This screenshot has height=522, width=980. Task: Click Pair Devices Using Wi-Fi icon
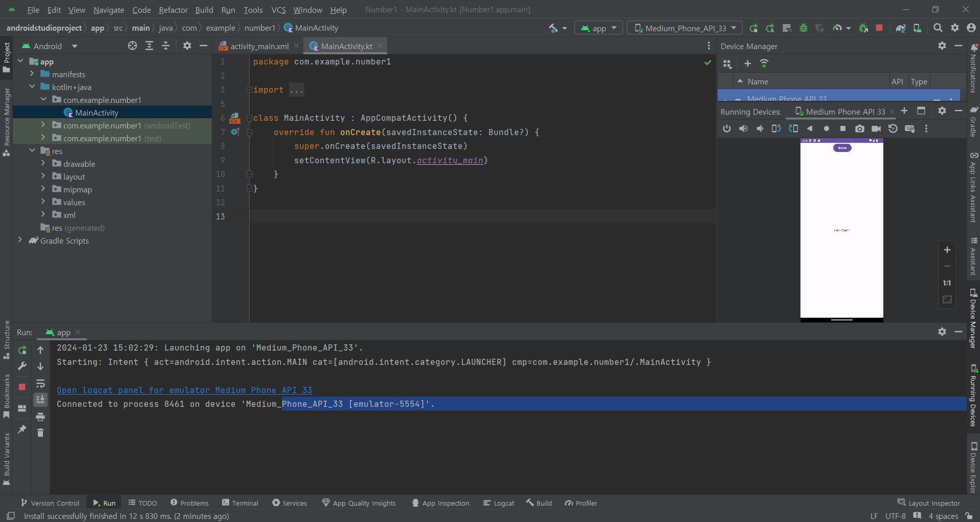pos(764,63)
